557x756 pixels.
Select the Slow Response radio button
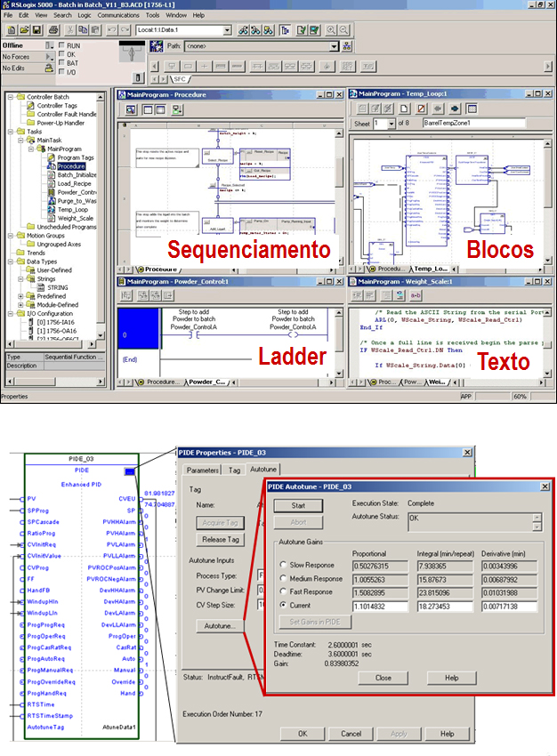pos(284,565)
